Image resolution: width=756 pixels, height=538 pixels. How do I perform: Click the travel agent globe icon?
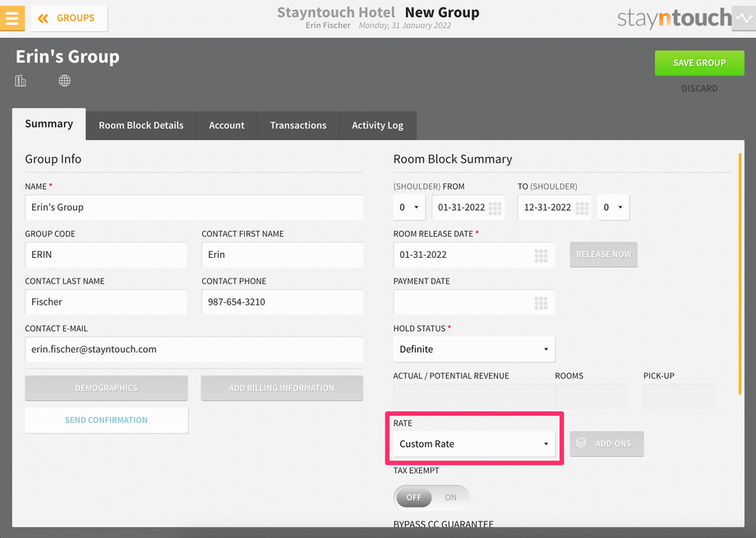click(x=65, y=80)
